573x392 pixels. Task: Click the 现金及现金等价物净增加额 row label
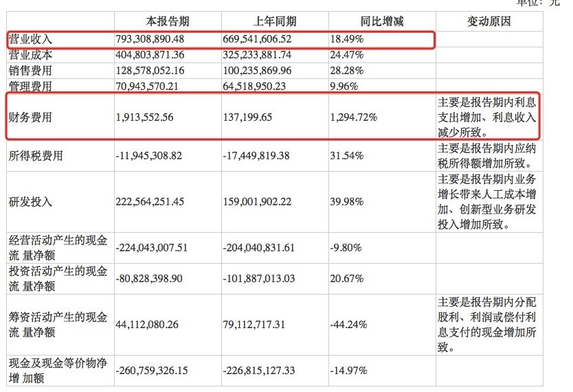[58, 371]
